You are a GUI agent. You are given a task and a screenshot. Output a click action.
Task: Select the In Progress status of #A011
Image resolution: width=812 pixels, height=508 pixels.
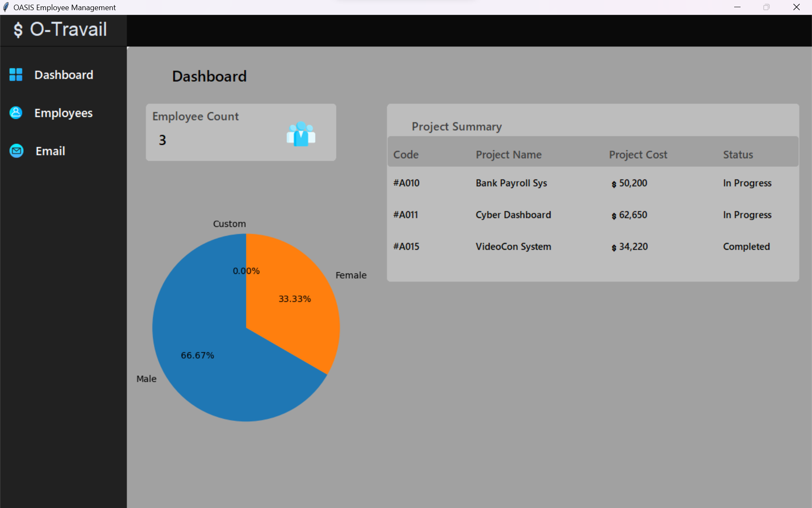(x=747, y=215)
